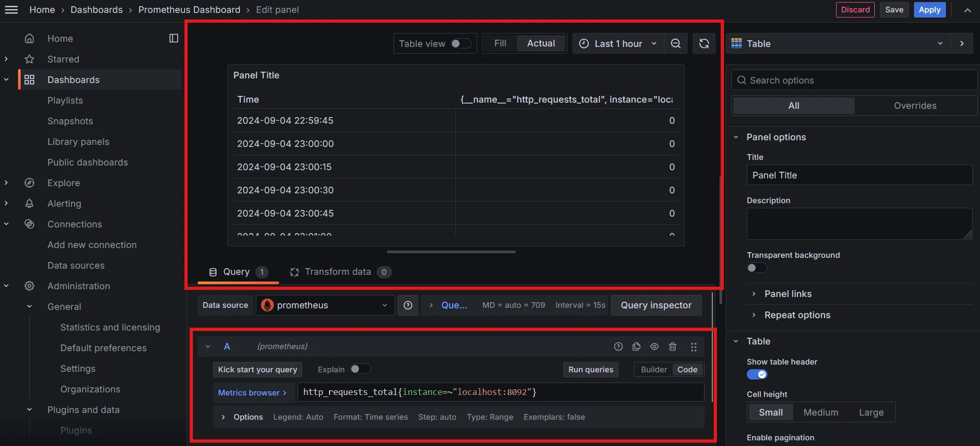The image size is (980, 446).
Task: Open Snapshots in the sidebar
Action: [x=70, y=121]
